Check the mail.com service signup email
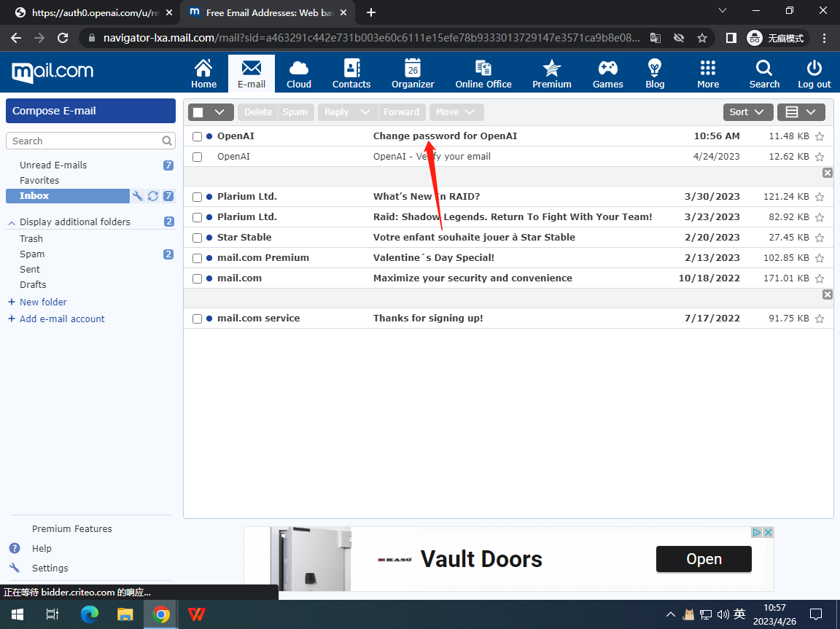Image resolution: width=840 pixels, height=629 pixels. pyautogui.click(x=197, y=319)
